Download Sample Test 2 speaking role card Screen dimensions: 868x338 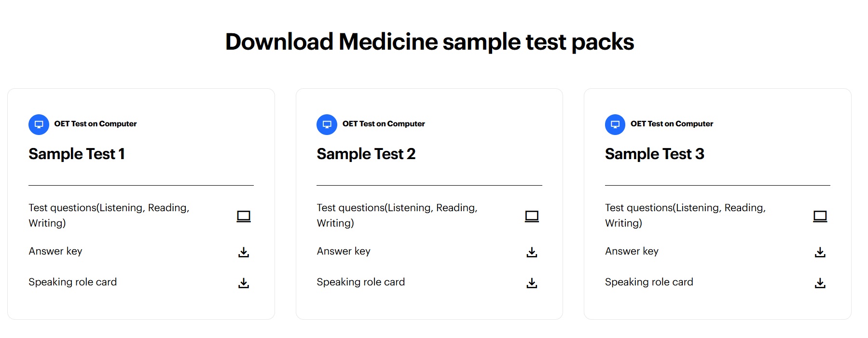click(532, 283)
